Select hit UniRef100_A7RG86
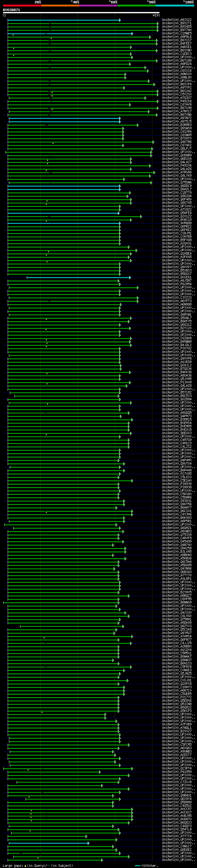Image resolution: width=197 pixels, height=868 pixels. (x=177, y=172)
